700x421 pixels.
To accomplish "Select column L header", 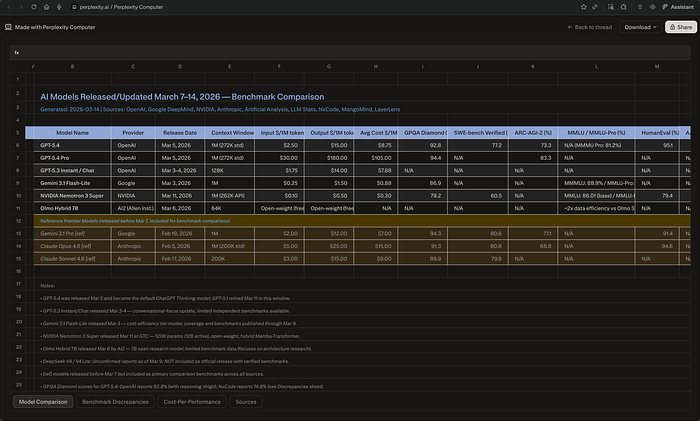I will click(596, 67).
